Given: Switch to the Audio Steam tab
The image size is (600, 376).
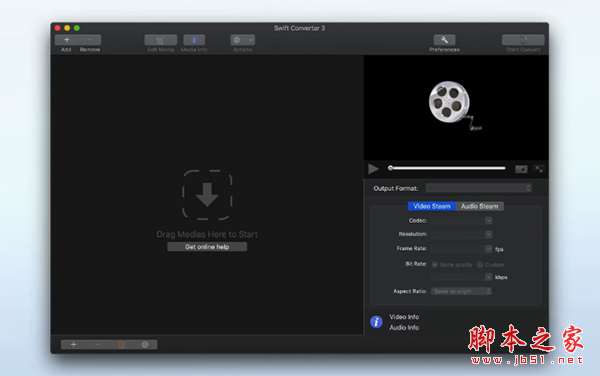Looking at the screenshot, I should pyautogui.click(x=479, y=206).
